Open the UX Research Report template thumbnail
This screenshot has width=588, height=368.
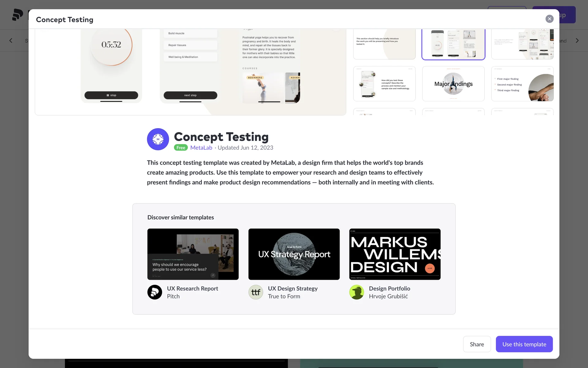coord(193,254)
